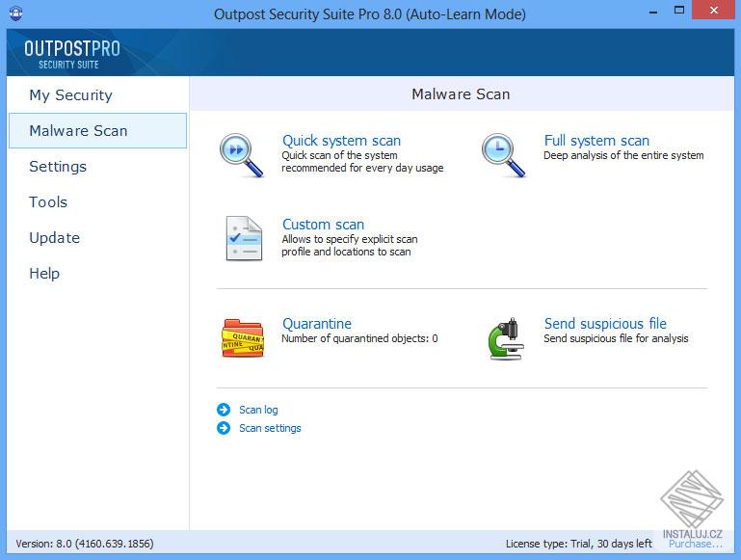Close the Outpost Security Suite window
741x560 pixels.
click(714, 10)
